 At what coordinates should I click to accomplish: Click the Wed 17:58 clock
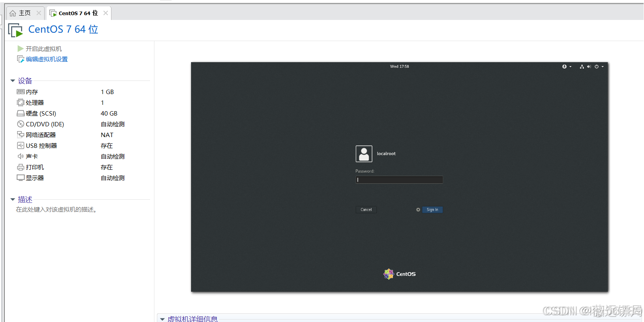[399, 67]
